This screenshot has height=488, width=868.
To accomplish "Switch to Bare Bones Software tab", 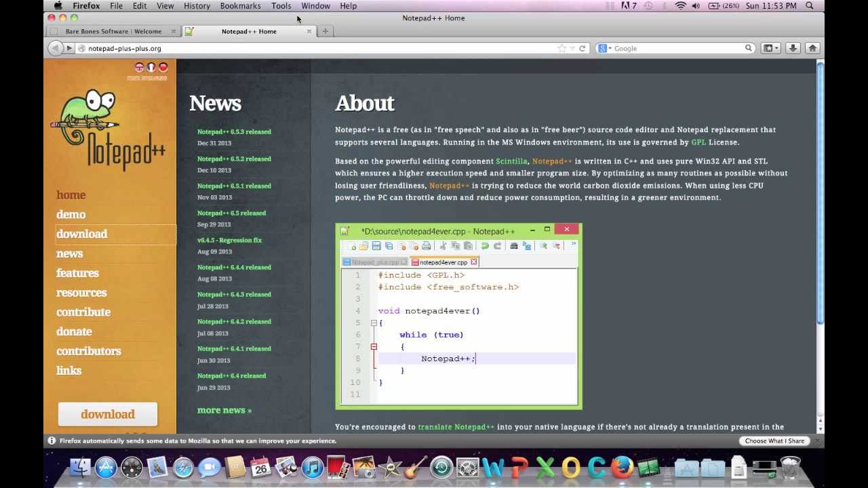I will point(113,31).
